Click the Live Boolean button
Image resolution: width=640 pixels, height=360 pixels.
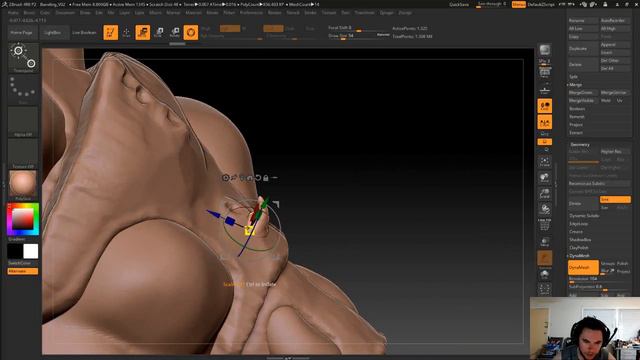(84, 33)
